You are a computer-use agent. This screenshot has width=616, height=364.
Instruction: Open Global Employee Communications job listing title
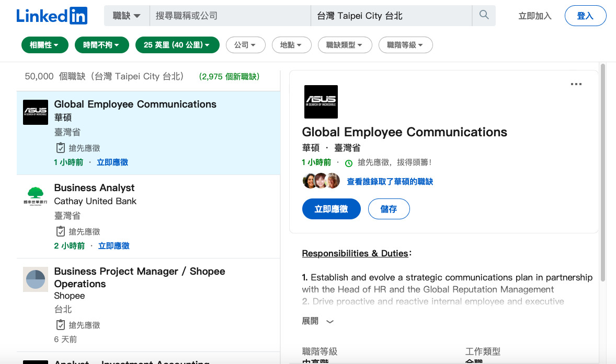tap(135, 104)
